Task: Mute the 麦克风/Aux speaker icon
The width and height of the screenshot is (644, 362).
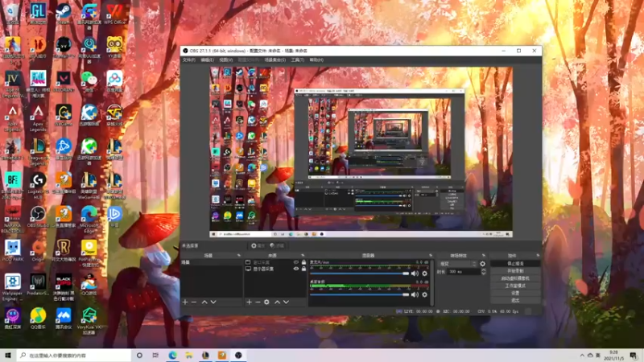Action: 415,274
